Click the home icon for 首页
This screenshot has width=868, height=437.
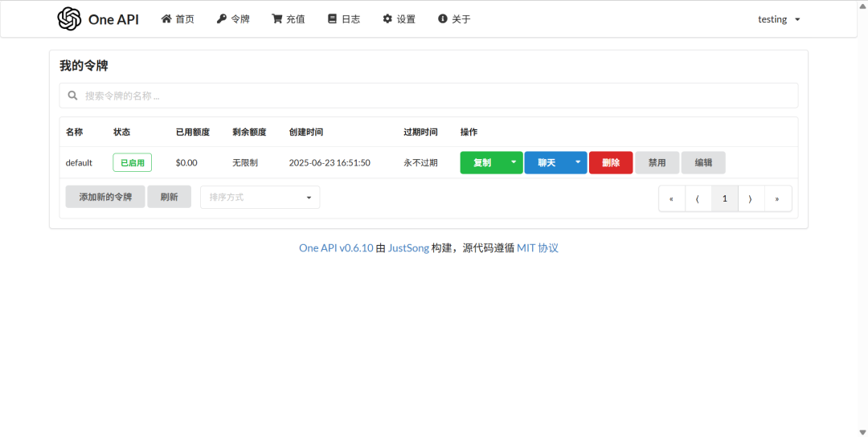tap(166, 18)
